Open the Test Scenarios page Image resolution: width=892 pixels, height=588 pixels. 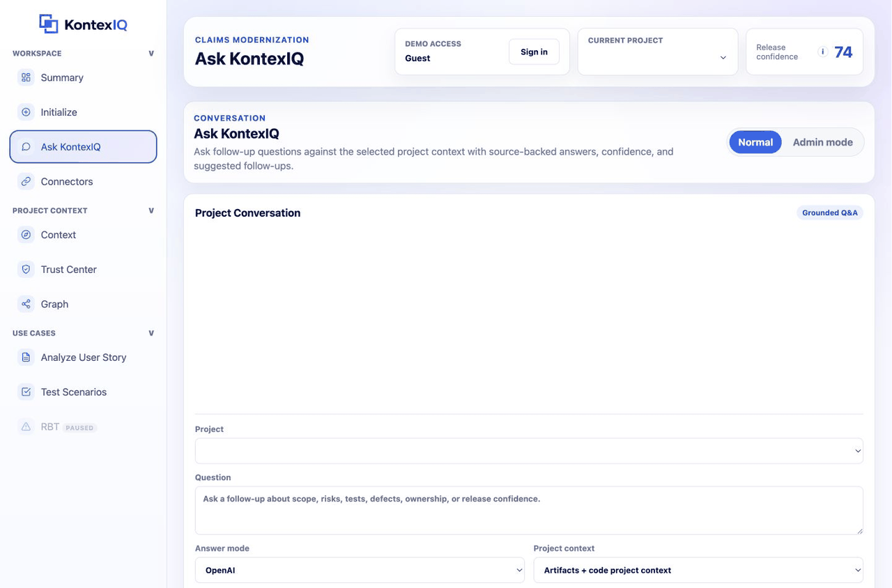point(84,392)
